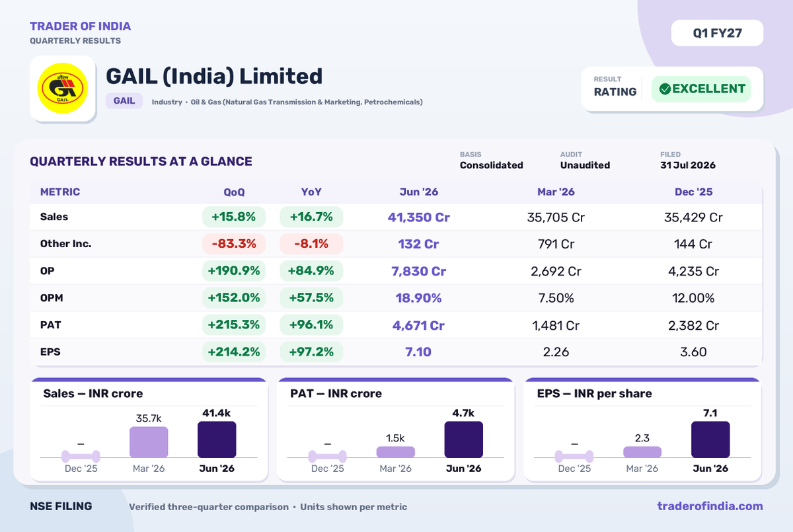Select the Jun '26 column header
This screenshot has height=532, width=793.
point(418,192)
